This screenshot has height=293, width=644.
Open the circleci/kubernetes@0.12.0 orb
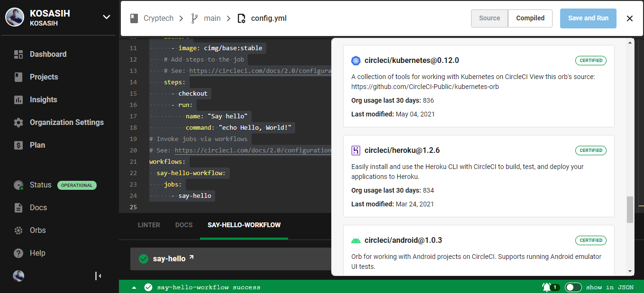[412, 61]
